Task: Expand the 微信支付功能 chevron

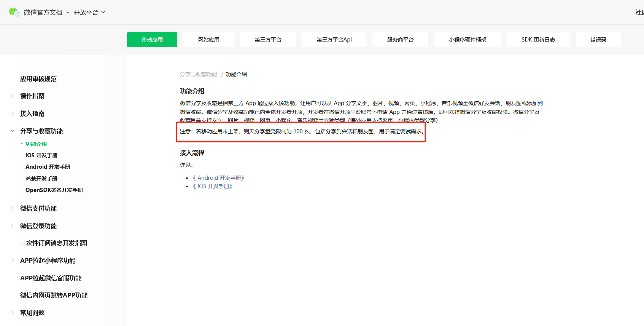Action: pos(13,208)
